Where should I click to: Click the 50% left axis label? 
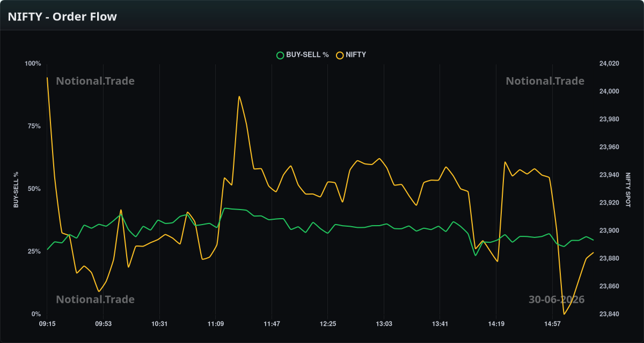tap(34, 189)
